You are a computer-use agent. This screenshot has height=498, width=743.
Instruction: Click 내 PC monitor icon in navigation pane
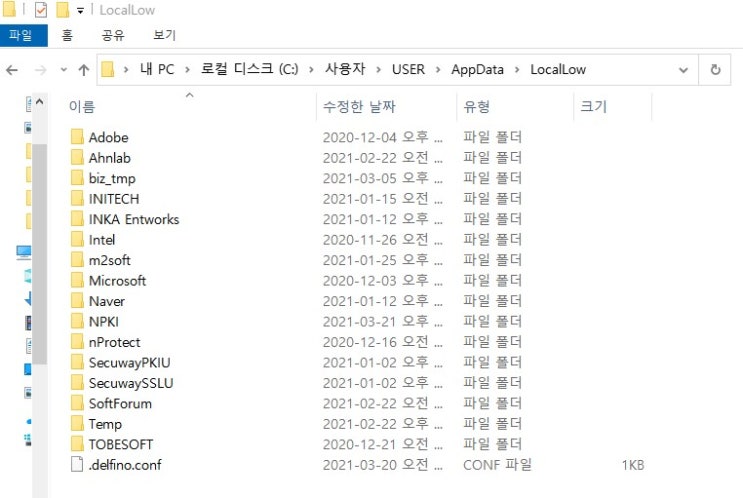tap(24, 252)
